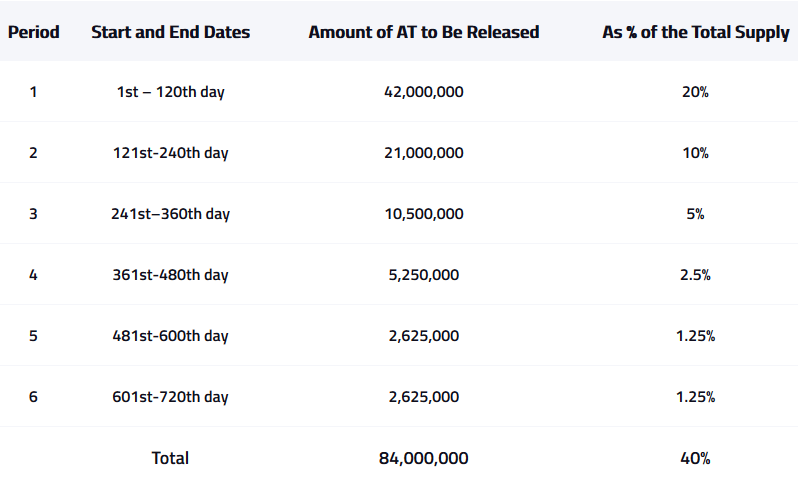798x486 pixels.
Task: Click the 481st-600th day cell
Action: click(x=170, y=336)
